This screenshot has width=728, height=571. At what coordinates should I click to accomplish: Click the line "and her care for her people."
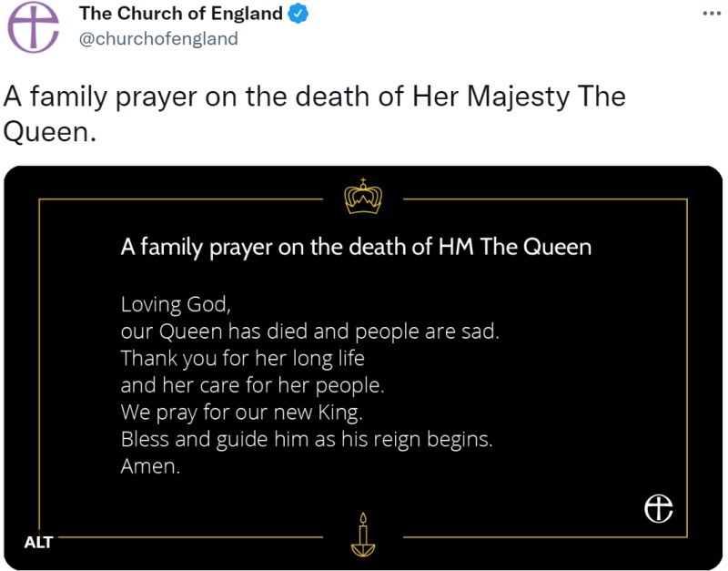pos(252,385)
